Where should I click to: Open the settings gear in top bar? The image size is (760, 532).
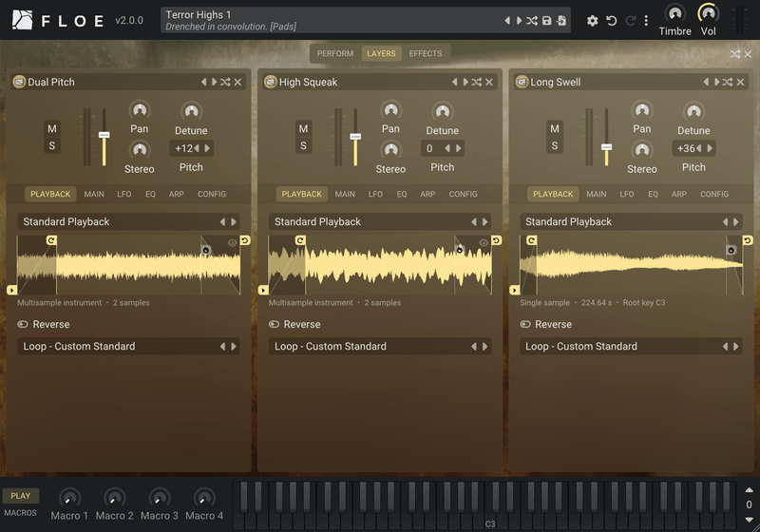tap(592, 20)
